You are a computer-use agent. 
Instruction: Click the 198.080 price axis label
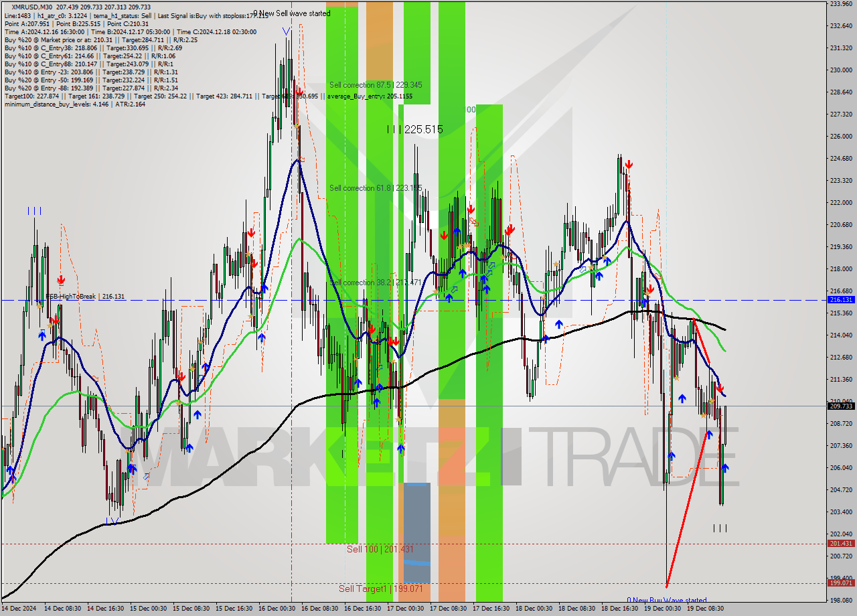point(841,600)
